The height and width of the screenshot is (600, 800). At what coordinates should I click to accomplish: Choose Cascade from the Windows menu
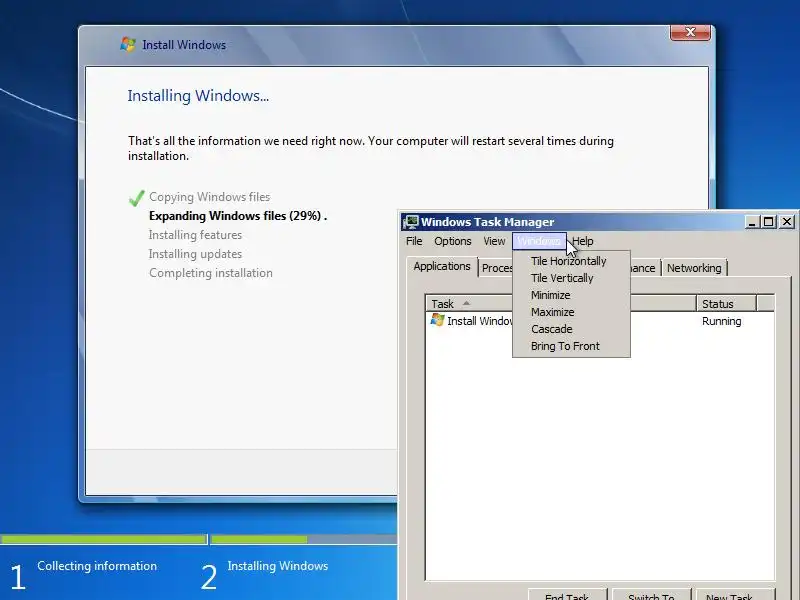[x=571, y=329]
